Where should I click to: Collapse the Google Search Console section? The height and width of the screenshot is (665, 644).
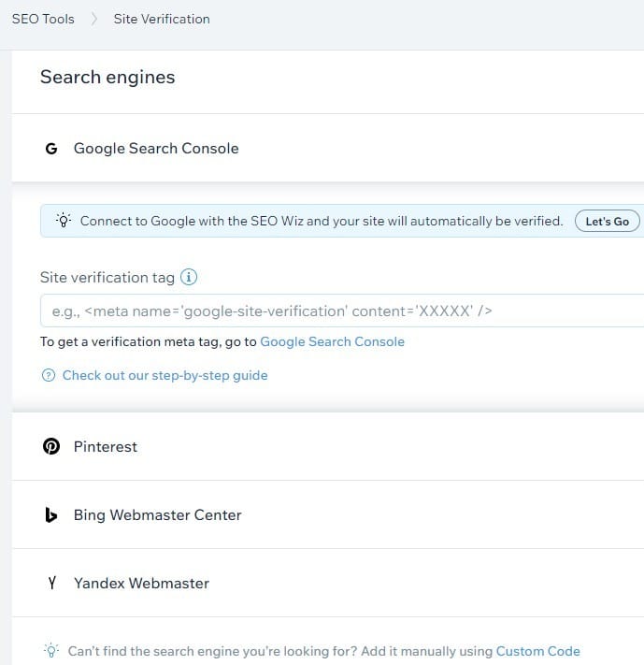tap(328, 149)
